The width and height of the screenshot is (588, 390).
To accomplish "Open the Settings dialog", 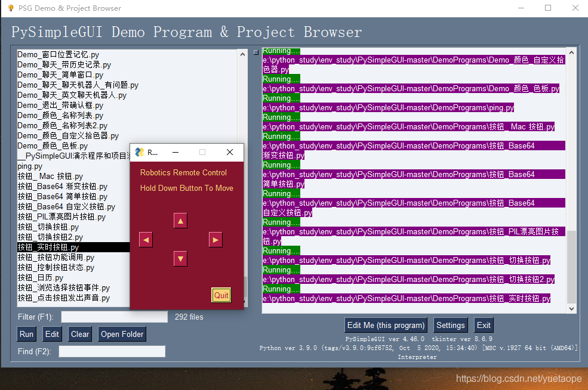I will click(x=450, y=325).
